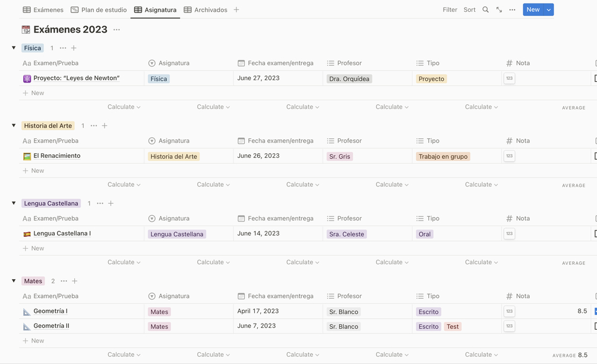Add new row under Mates group
This screenshot has height=364, width=597.
(33, 341)
